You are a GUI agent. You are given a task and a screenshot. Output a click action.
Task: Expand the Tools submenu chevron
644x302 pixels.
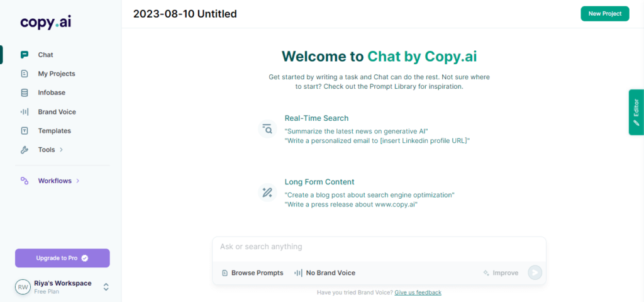click(x=61, y=150)
